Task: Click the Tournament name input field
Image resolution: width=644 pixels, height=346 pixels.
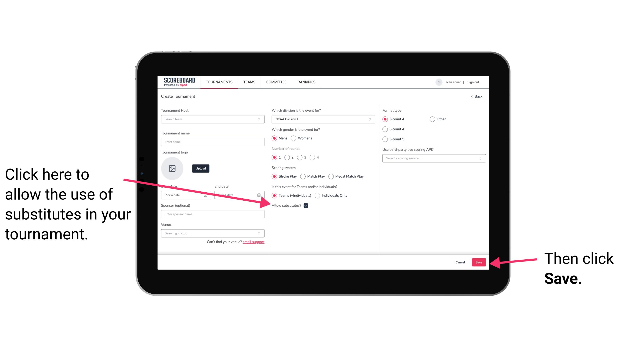Action: (x=213, y=141)
